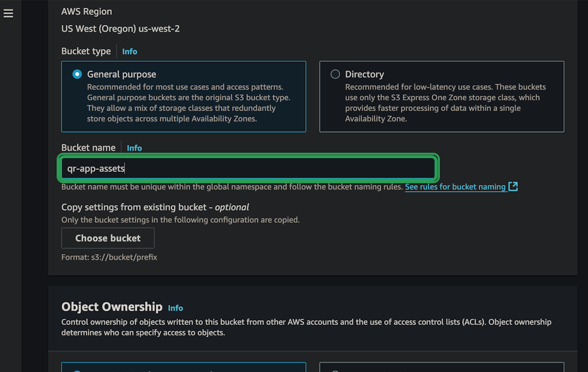Select the General purpose radio button
Image resolution: width=588 pixels, height=372 pixels.
77,74
